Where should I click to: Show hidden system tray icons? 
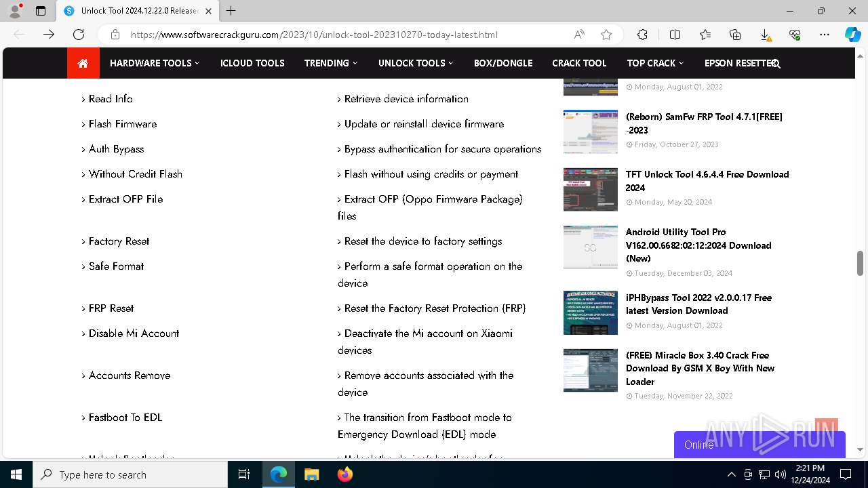[731, 474]
